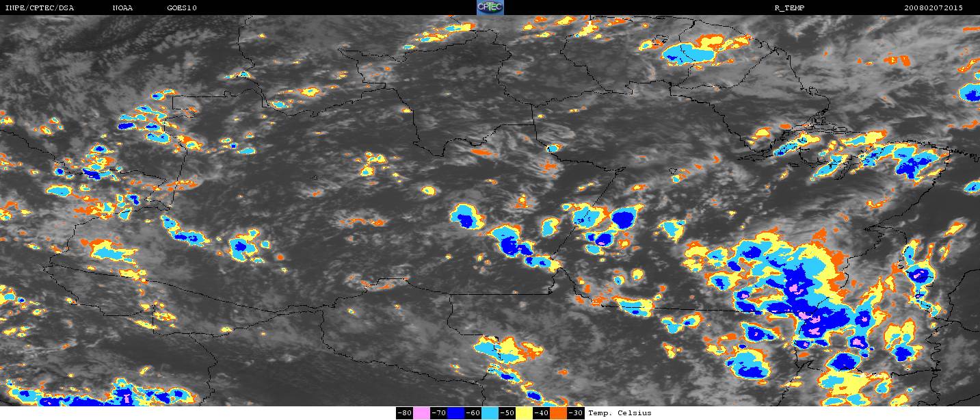The image size is (980, 420).
Task: Click the 200802072015 timestamp
Action: click(x=933, y=8)
